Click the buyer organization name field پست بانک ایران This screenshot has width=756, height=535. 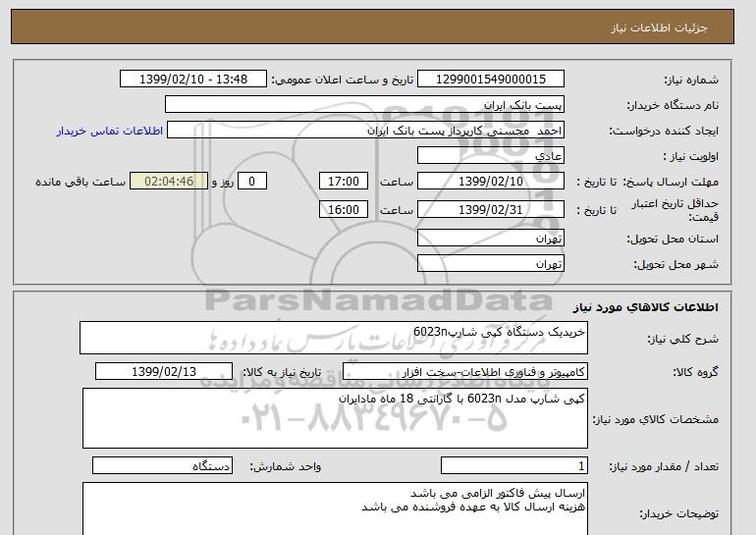click(364, 105)
